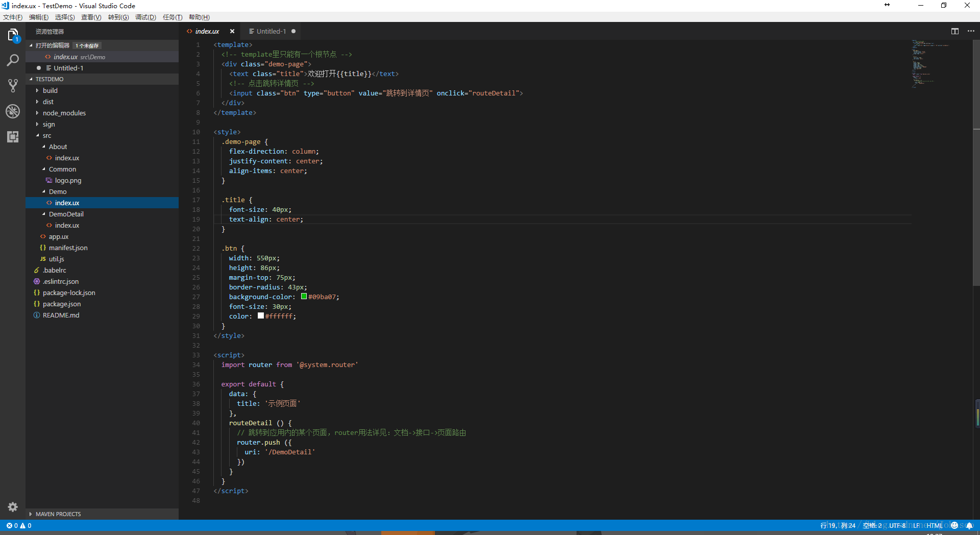Open the Debug view icon
Viewport: 980px width, 535px height.
point(13,111)
